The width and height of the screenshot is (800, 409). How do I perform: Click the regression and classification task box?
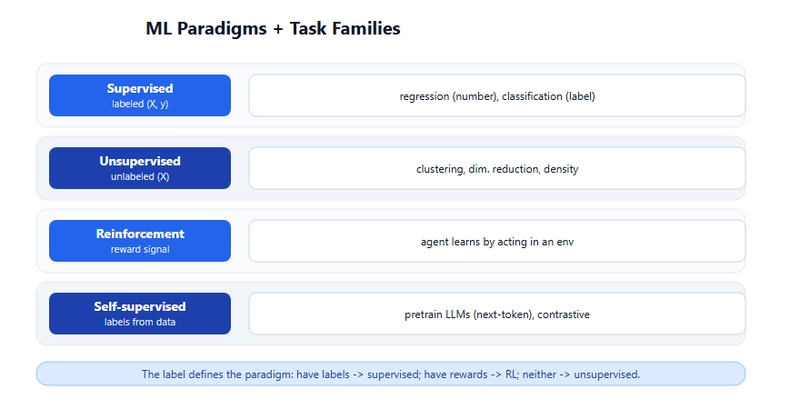[497, 95]
